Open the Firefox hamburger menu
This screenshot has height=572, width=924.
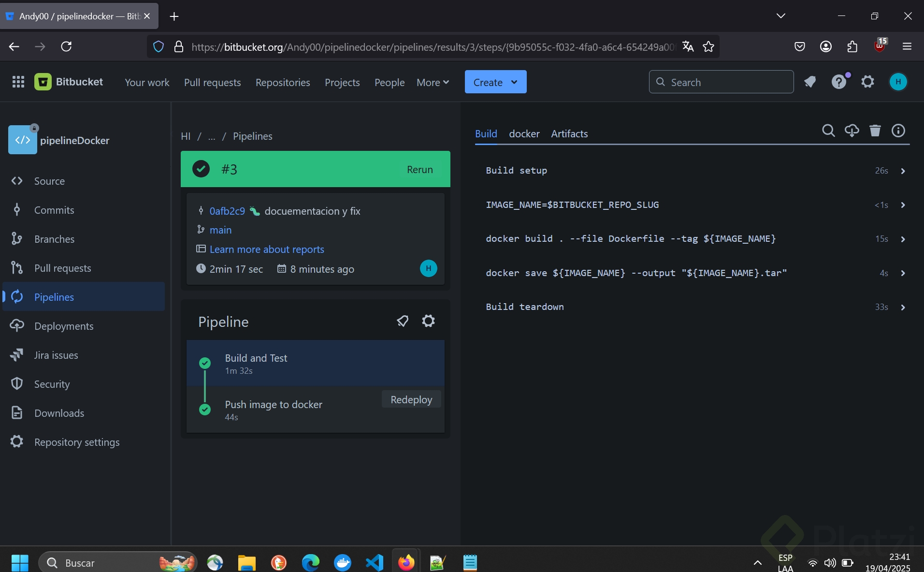[907, 46]
